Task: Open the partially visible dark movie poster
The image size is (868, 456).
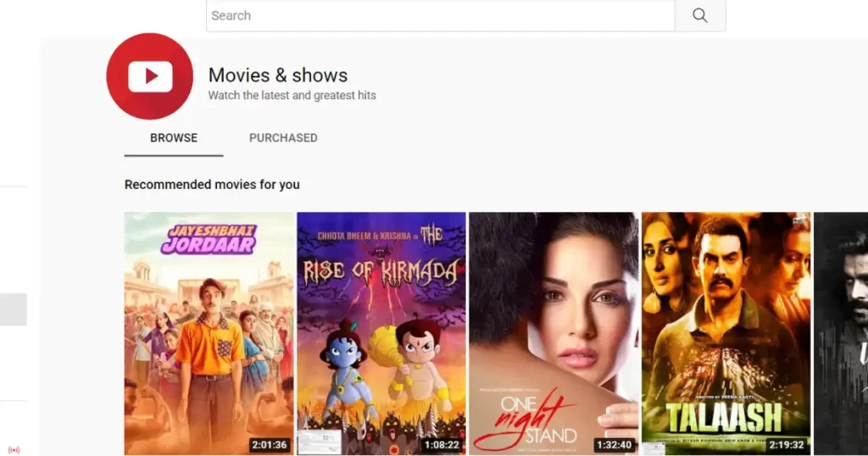Action: pos(841,334)
